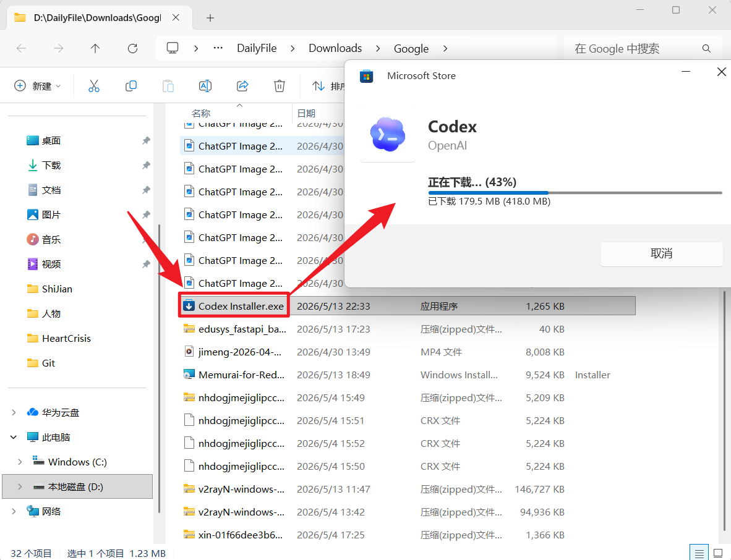Sort by the 名称 column header
Image resolution: width=731 pixels, height=560 pixels.
(201, 113)
